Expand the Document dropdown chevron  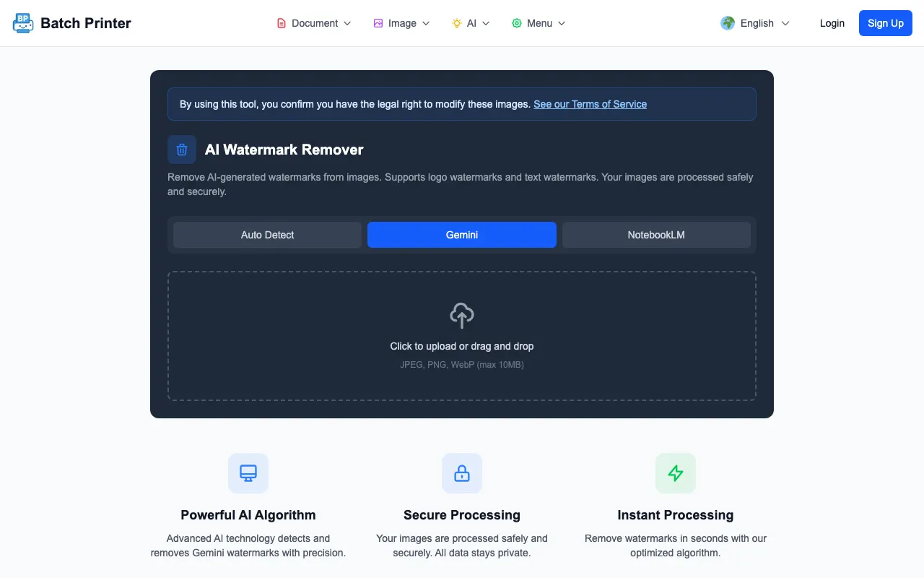point(347,23)
